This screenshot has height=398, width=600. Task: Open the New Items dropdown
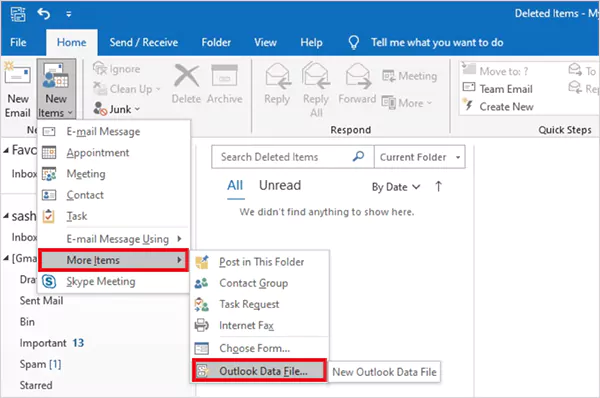click(56, 89)
